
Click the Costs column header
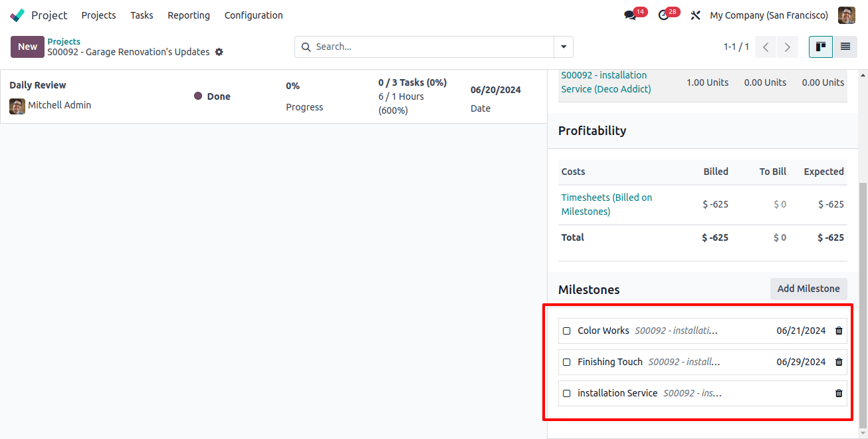click(x=574, y=172)
